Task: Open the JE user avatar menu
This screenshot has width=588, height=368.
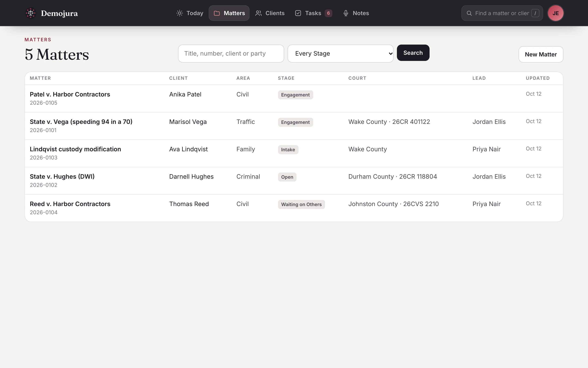Action: click(556, 13)
